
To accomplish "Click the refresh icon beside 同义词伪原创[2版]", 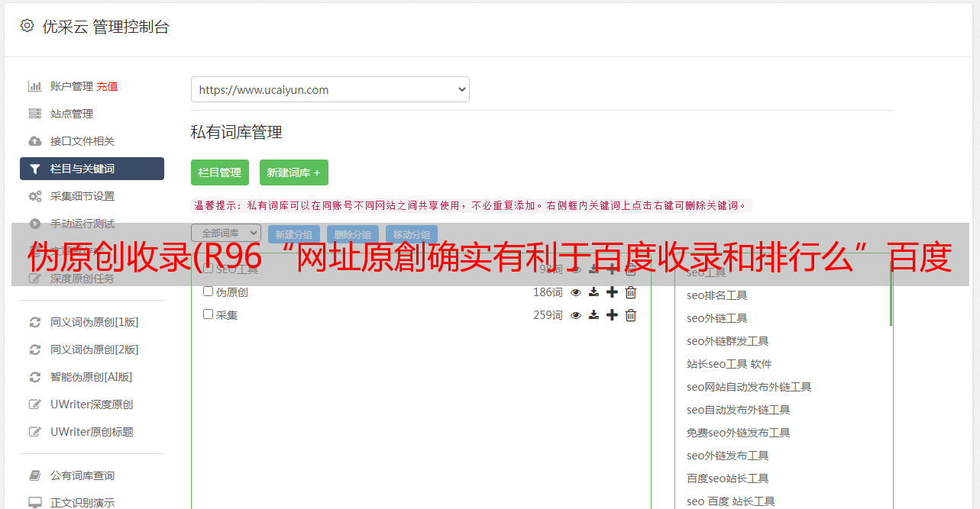I will (34, 350).
